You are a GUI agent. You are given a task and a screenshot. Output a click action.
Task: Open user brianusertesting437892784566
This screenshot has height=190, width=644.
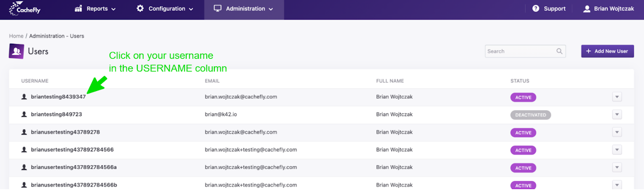[x=72, y=150]
